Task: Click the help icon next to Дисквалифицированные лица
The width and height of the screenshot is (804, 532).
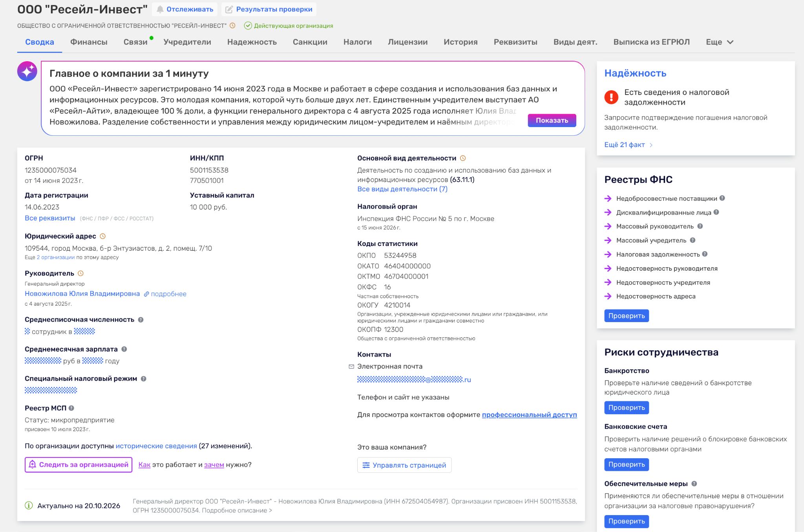Action: [x=716, y=212]
